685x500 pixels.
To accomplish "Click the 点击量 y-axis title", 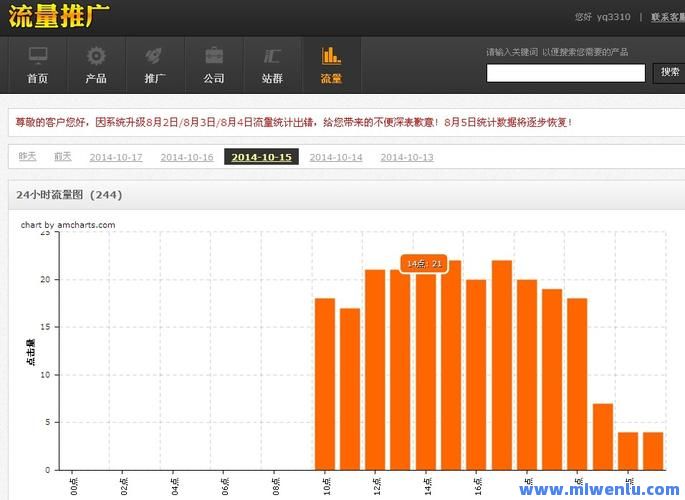I will [x=31, y=352].
